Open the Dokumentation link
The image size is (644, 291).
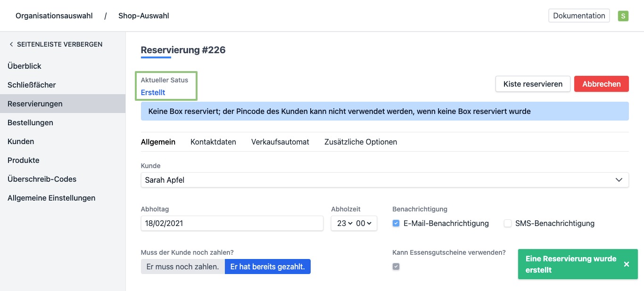pos(579,16)
